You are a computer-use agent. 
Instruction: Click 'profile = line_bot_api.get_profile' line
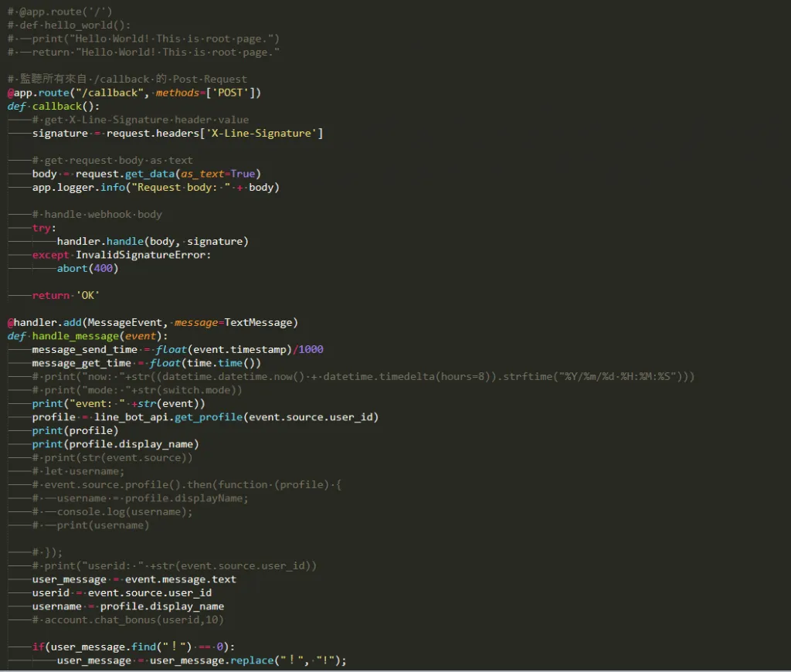click(x=205, y=417)
